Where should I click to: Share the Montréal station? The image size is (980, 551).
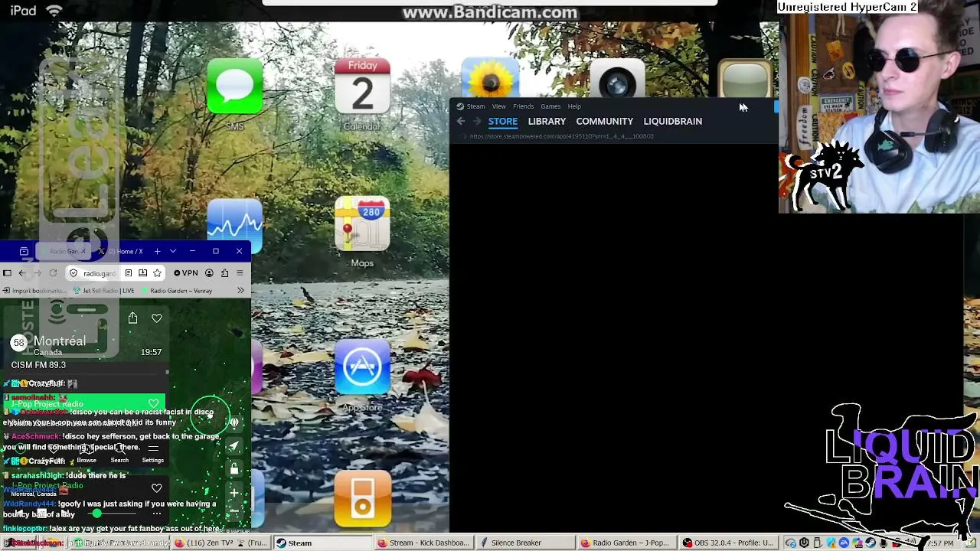click(132, 318)
